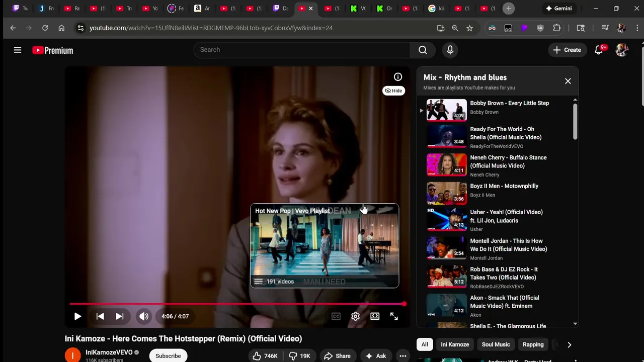Open the YouTube account avatar menu

tap(622, 50)
